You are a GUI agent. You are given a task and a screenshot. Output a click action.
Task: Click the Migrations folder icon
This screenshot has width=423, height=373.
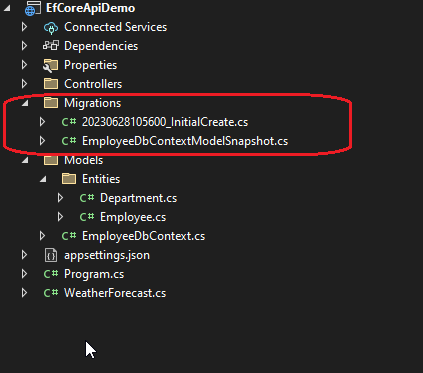pyautogui.click(x=51, y=103)
